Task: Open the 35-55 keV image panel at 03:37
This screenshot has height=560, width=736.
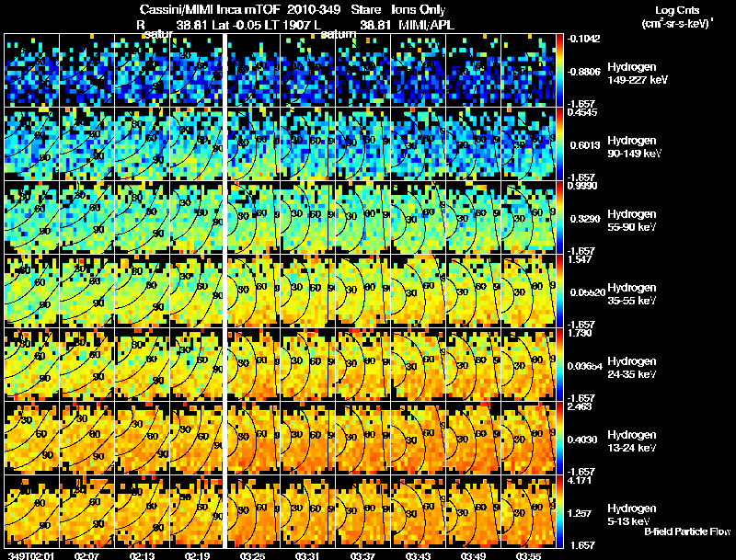Action: click(x=362, y=291)
